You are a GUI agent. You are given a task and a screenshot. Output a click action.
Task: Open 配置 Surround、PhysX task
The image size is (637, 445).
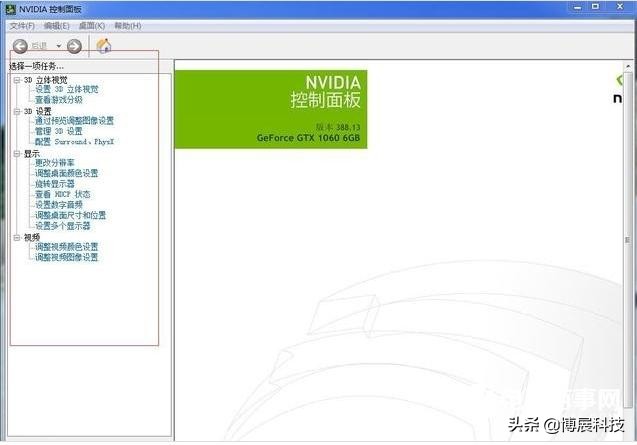[74, 142]
